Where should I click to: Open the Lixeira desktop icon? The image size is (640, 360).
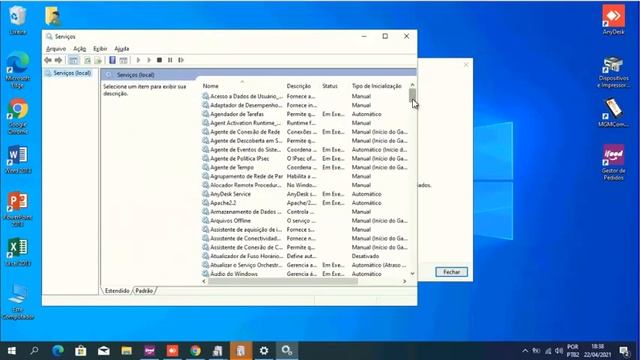(x=18, y=19)
